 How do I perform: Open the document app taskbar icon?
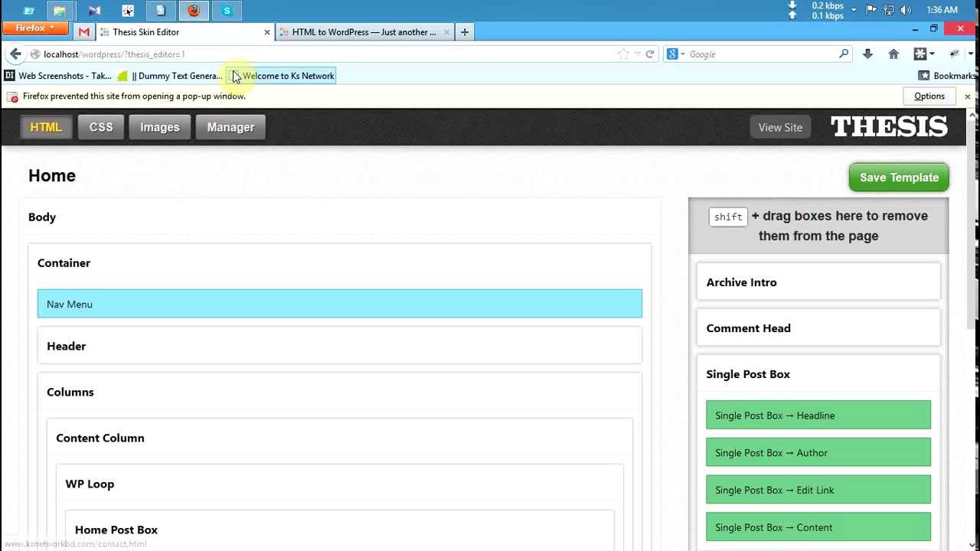tap(161, 11)
